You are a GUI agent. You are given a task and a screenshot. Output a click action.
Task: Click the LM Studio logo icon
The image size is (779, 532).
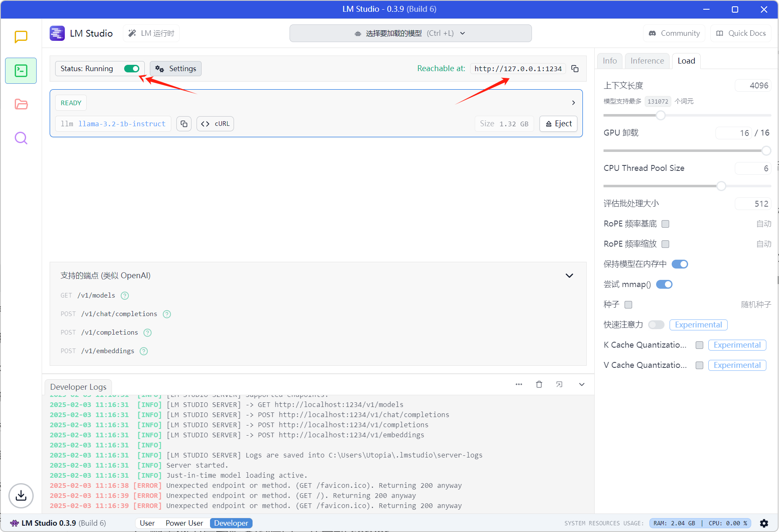point(57,33)
